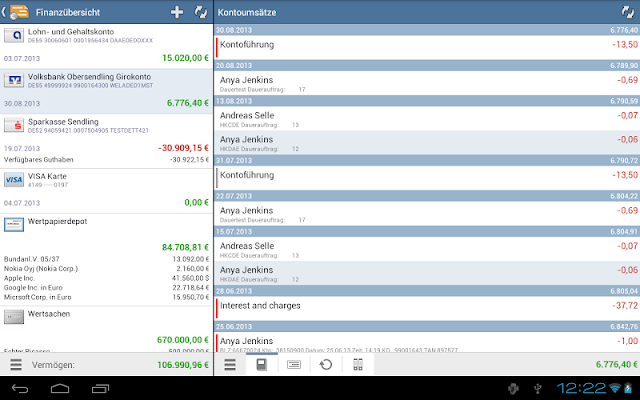Switch to the transfer form tab

(294, 364)
